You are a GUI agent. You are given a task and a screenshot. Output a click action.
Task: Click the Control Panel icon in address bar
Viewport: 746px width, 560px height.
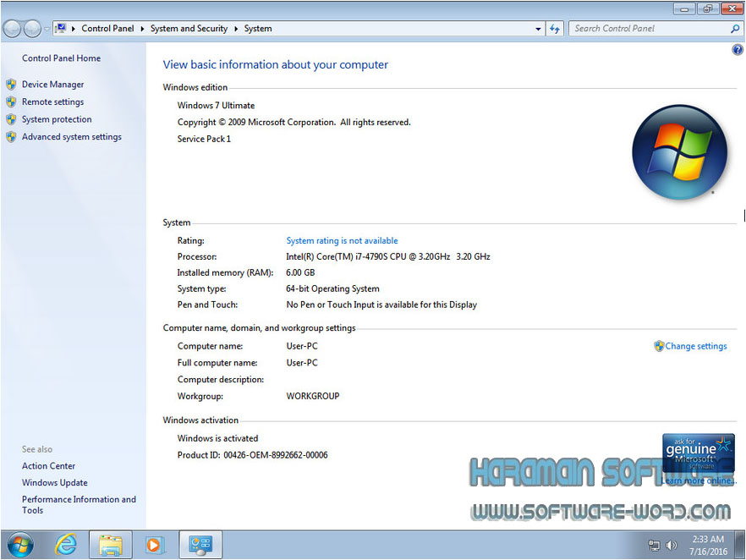click(x=60, y=29)
